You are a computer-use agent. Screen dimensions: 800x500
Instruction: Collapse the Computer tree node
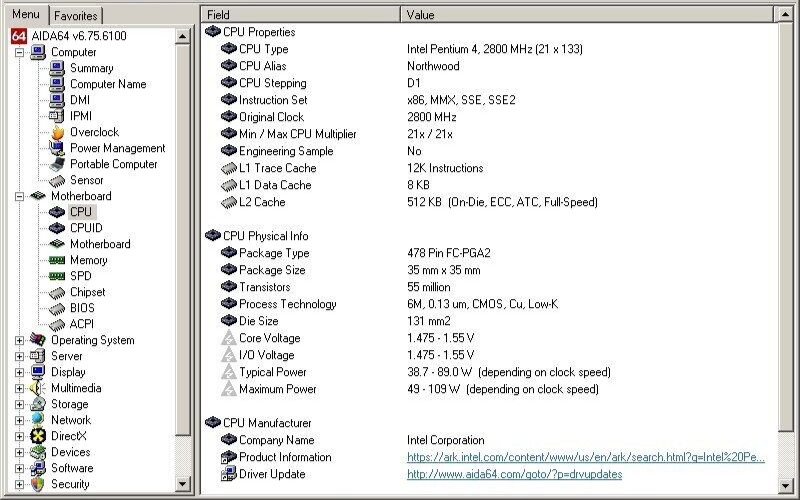[19, 52]
